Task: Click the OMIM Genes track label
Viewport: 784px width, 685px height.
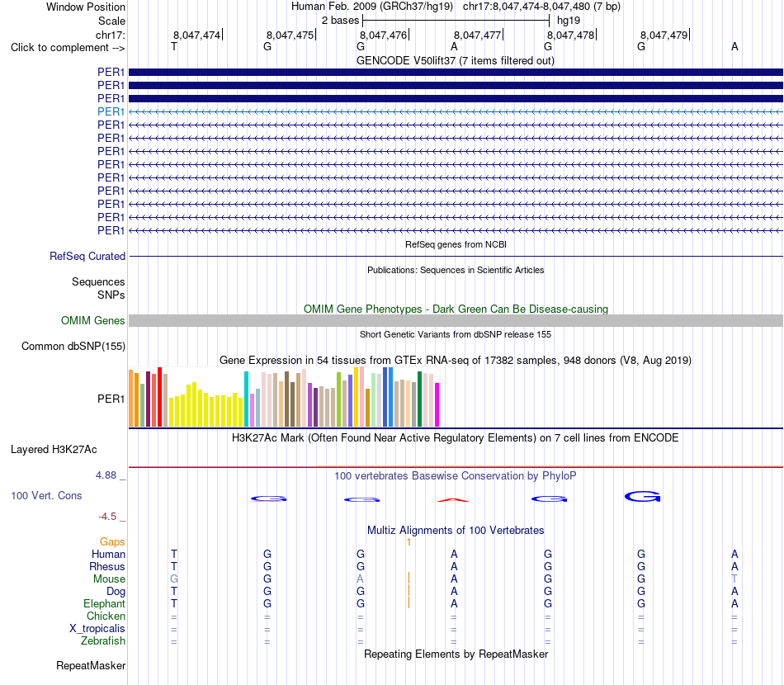Action: tap(92, 320)
